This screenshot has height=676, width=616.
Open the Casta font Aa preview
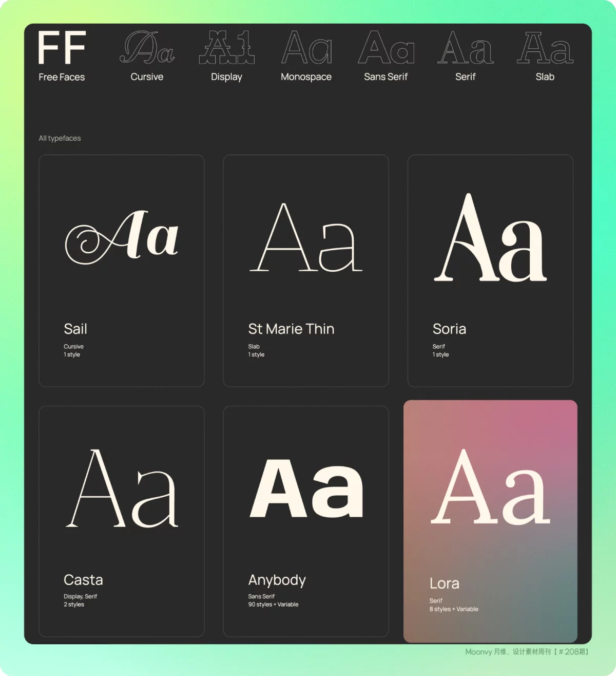(x=122, y=488)
